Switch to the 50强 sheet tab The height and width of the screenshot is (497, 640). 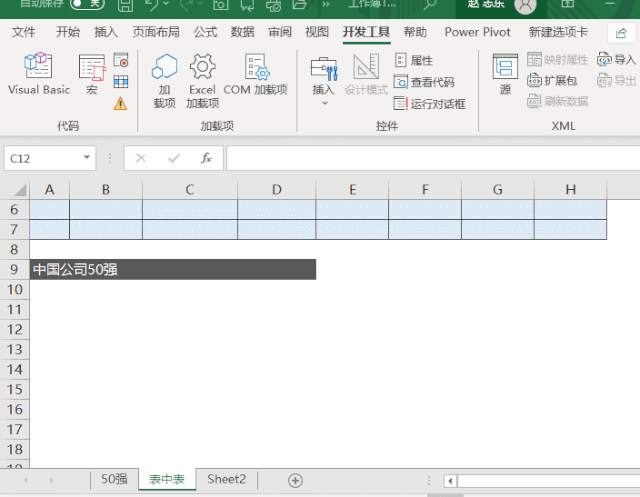[x=114, y=479]
